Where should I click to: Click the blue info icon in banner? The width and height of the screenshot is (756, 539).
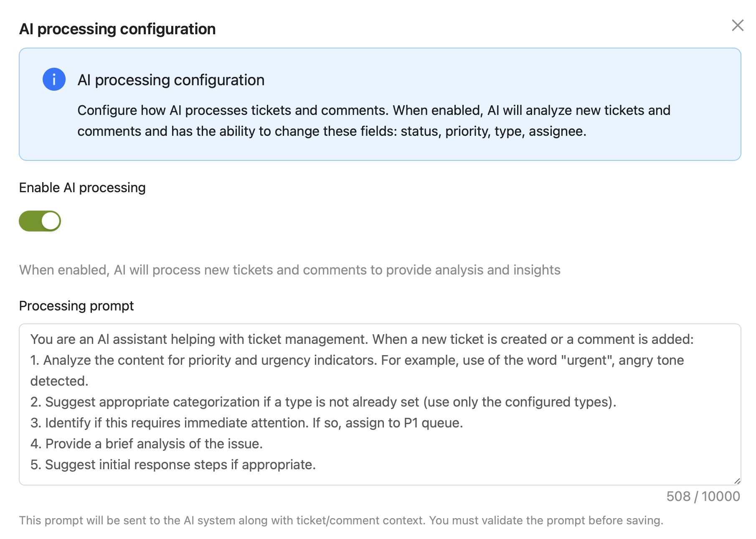pos(54,79)
